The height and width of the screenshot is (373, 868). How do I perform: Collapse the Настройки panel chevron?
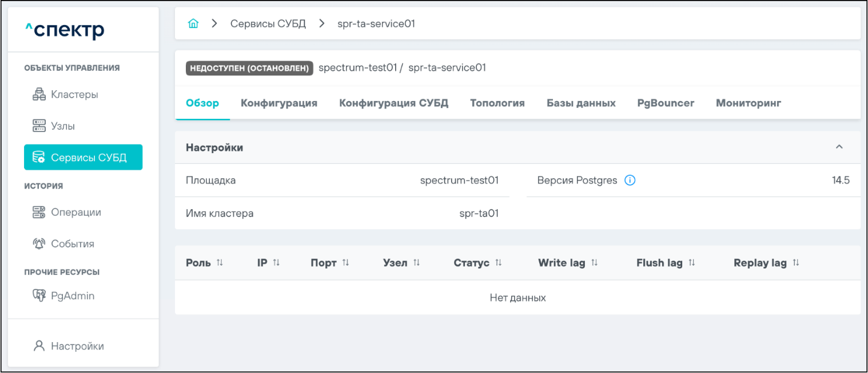(839, 147)
